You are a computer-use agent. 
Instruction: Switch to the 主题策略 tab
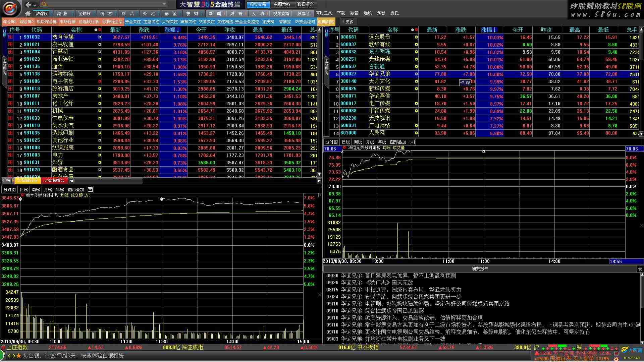point(281,4)
